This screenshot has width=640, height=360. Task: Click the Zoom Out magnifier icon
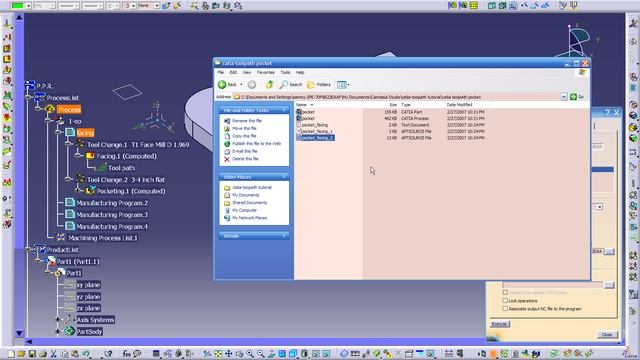pos(260,354)
